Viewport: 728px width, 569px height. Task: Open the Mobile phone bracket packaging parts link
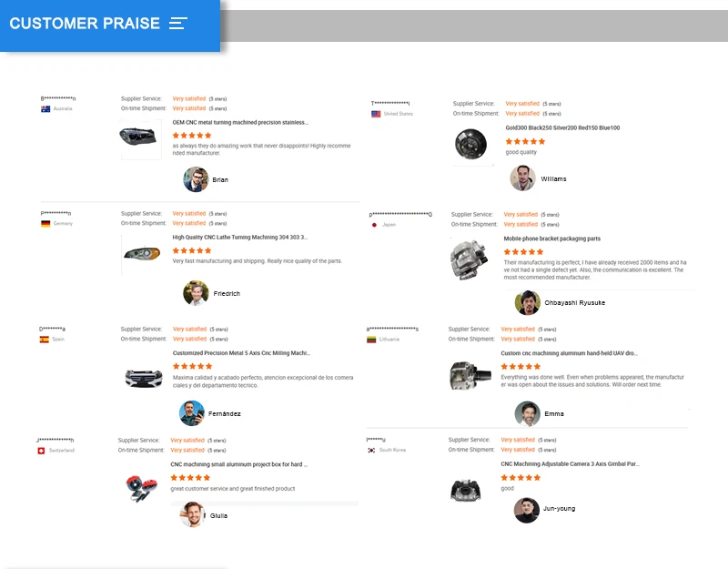coord(552,239)
